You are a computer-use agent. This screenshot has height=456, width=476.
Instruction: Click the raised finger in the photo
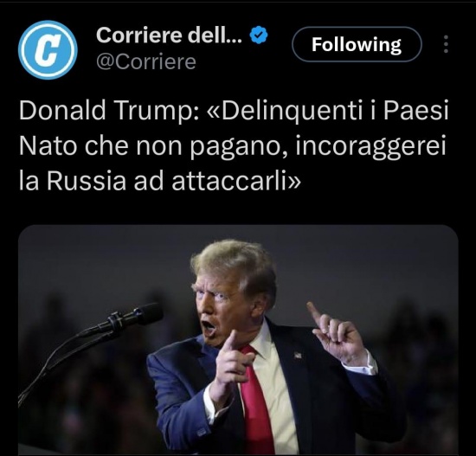point(313,313)
